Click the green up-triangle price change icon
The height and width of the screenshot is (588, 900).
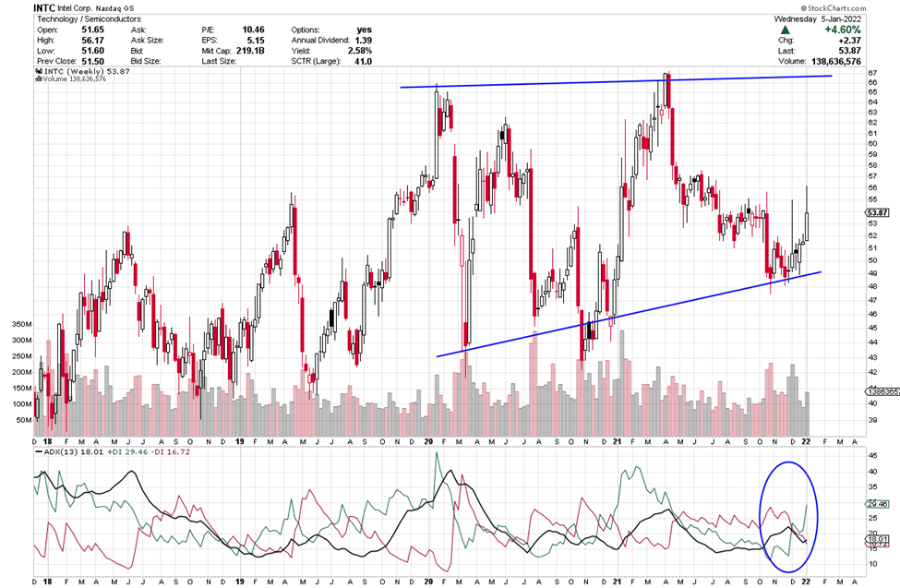click(x=786, y=30)
